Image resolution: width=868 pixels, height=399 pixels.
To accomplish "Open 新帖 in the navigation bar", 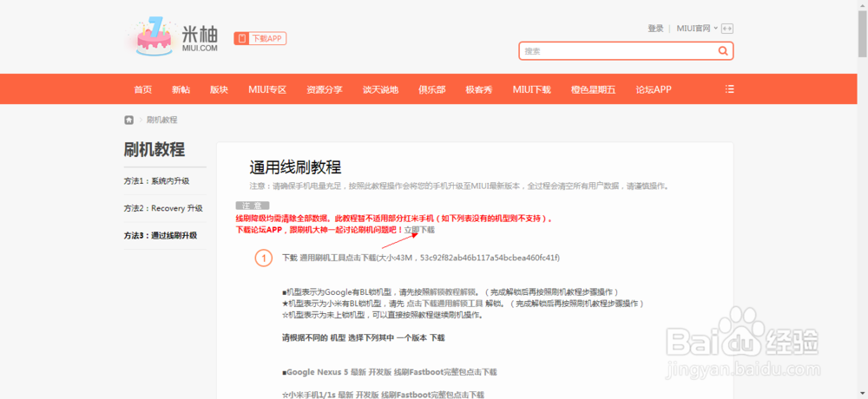I will (181, 89).
